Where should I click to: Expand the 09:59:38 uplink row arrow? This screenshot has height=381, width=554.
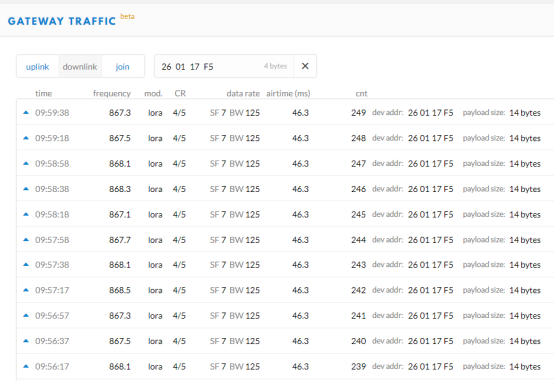(26, 112)
